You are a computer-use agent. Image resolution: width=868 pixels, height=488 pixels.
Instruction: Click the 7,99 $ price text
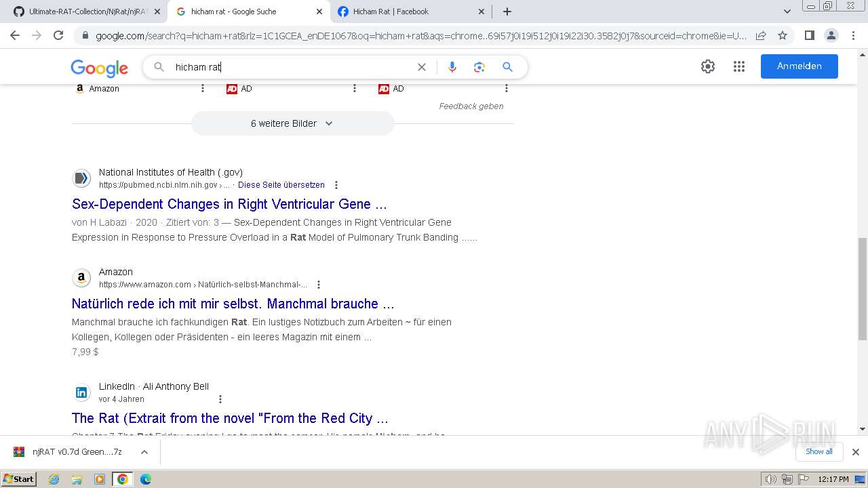[85, 352]
